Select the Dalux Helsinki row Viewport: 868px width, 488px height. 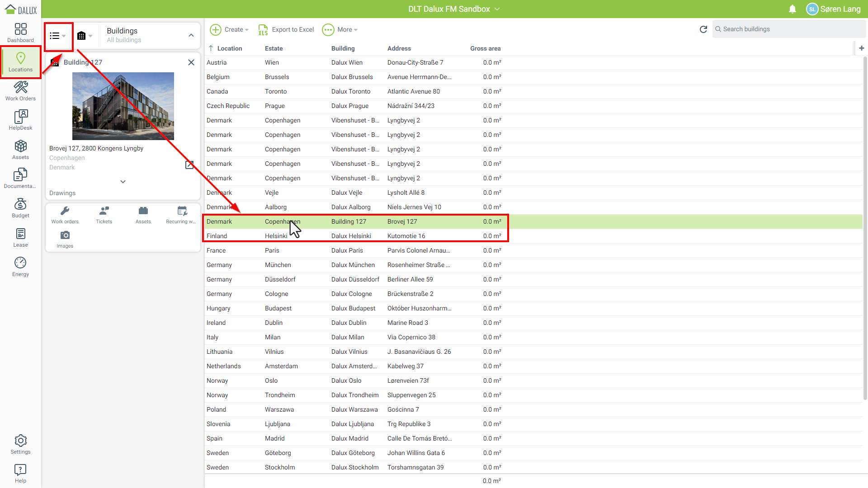(x=351, y=236)
